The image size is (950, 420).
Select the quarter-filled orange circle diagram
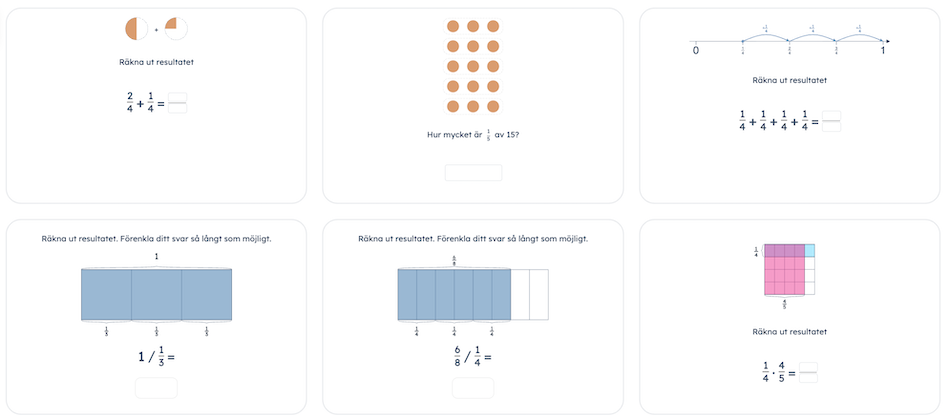[176, 28]
